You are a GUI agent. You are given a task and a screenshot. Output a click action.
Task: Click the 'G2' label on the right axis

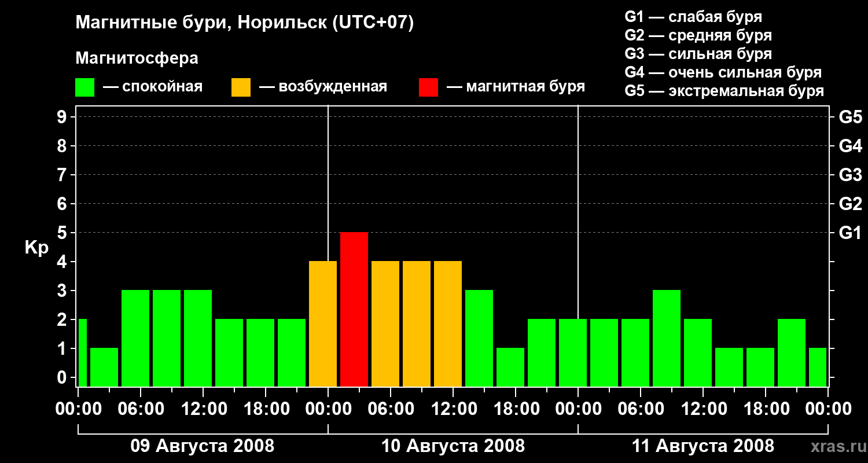click(851, 204)
